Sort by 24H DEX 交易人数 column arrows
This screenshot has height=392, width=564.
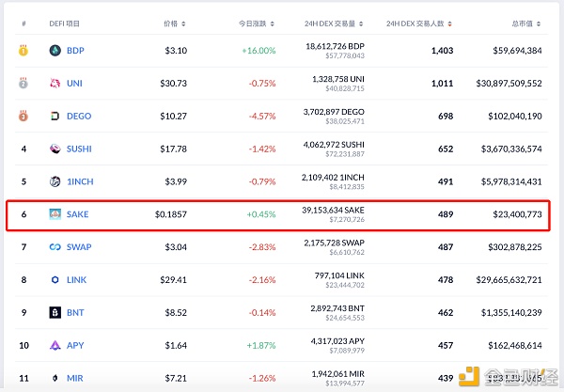click(x=449, y=24)
